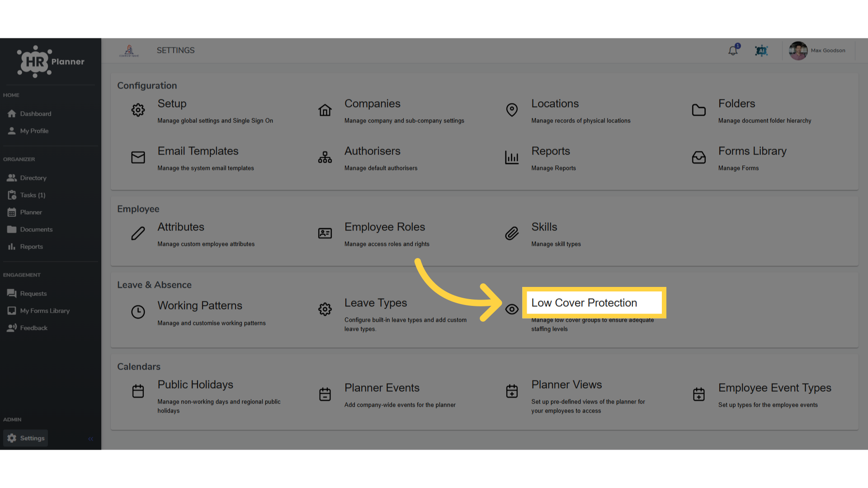Click the company logo beside SETTINGS
Screen dimensions: 868x488
coord(129,51)
